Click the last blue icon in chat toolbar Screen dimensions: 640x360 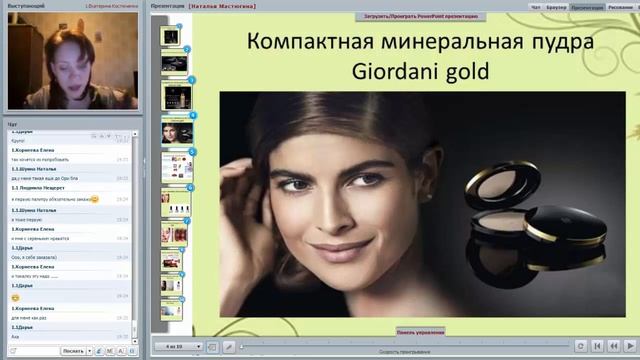pos(132,351)
